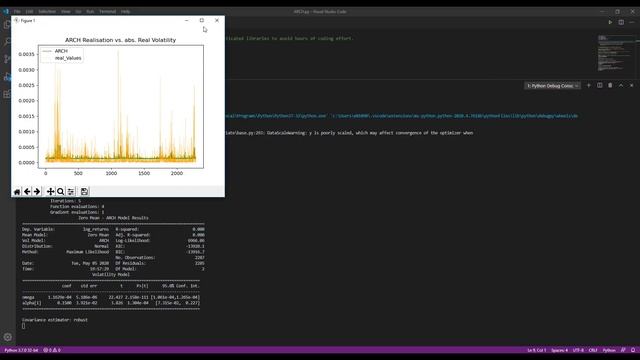Click the feedback icon in status bar
This screenshot has height=360, width=640.
(x=623, y=350)
